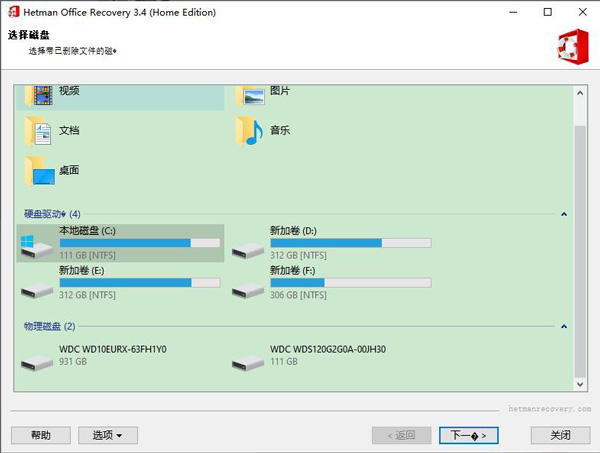Select the 本地磁盘 (C:) label

click(87, 231)
